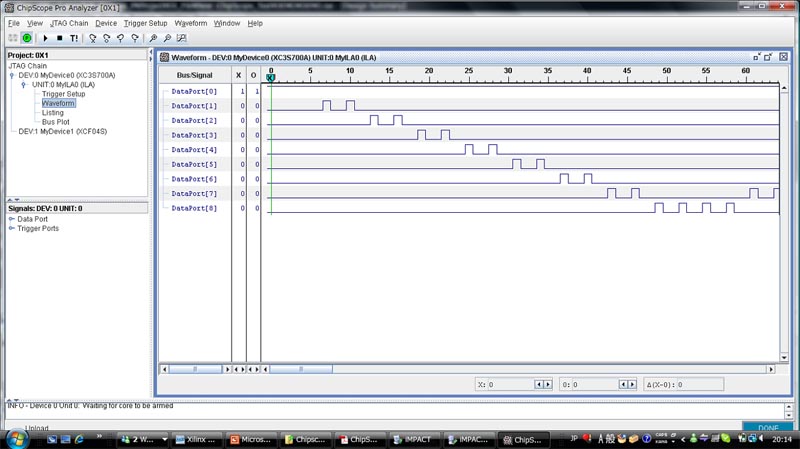Click the first magnifier zoom icon
Viewport: 800px width, 449px height.
153,38
